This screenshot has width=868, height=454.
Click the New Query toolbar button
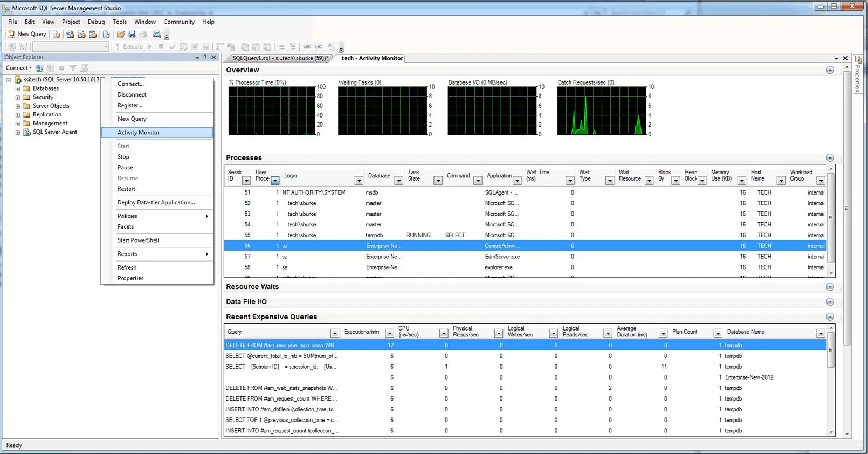coord(27,34)
